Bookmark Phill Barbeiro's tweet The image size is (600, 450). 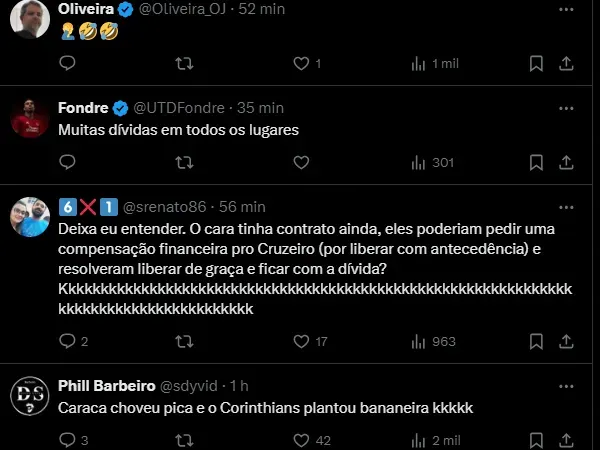pyautogui.click(x=537, y=439)
